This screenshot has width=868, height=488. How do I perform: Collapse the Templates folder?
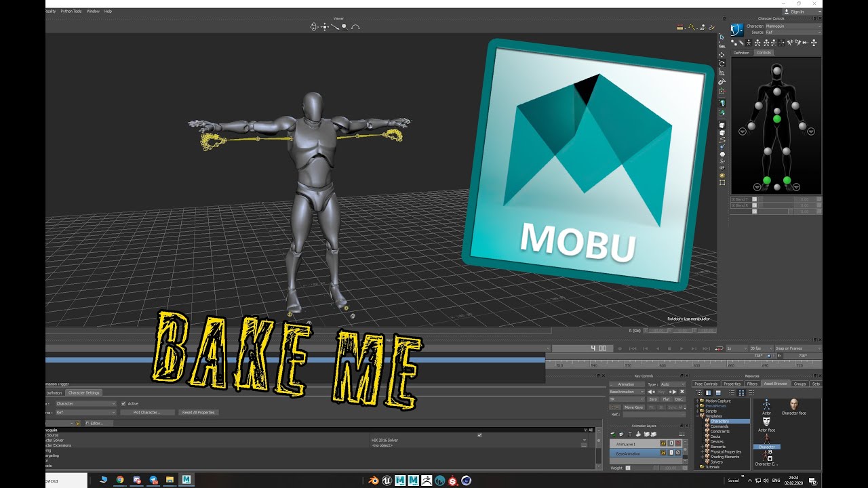tap(697, 416)
